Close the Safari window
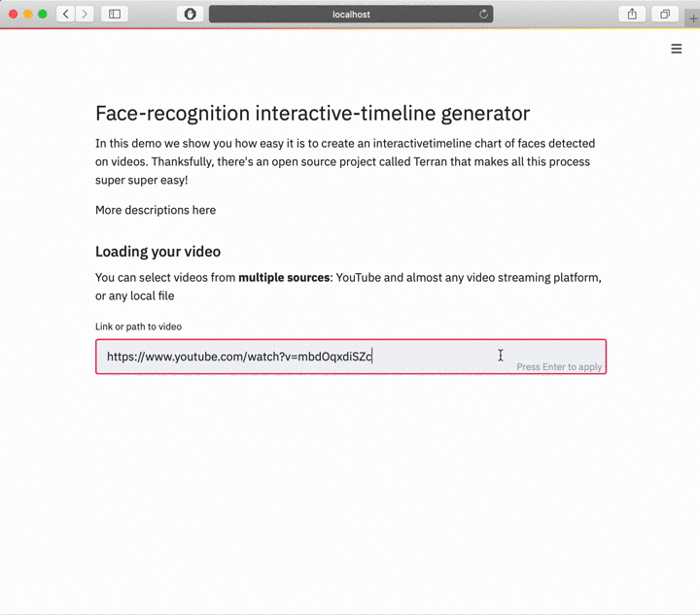The image size is (700, 615). point(14,15)
